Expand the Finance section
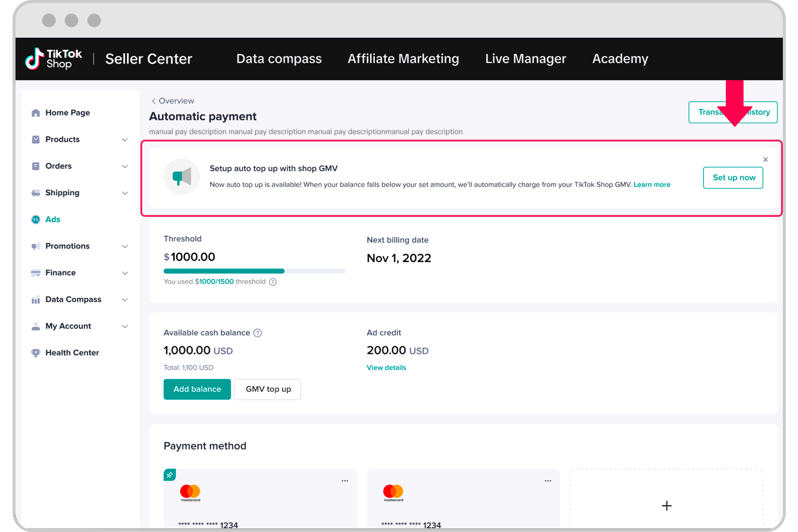The image size is (798, 532). pos(125,273)
